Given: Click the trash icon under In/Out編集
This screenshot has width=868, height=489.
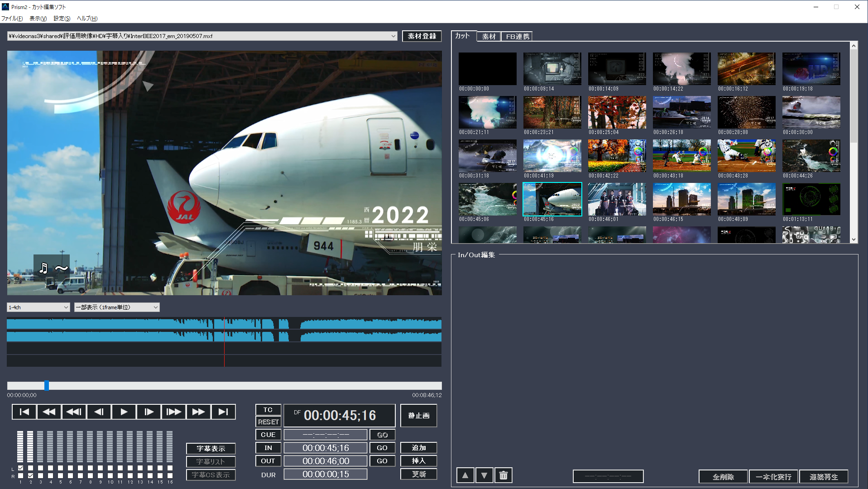Looking at the screenshot, I should click(x=503, y=475).
